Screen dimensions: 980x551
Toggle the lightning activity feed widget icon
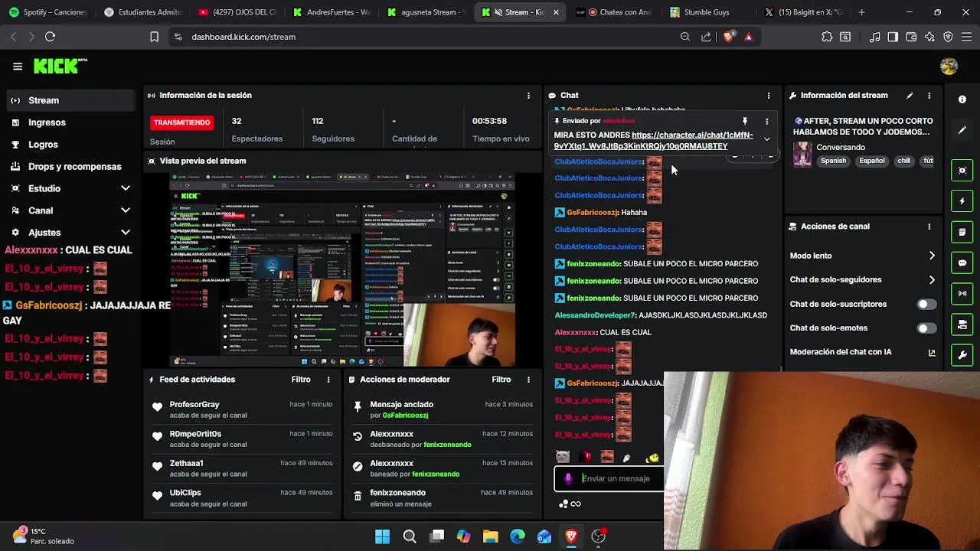[962, 201]
